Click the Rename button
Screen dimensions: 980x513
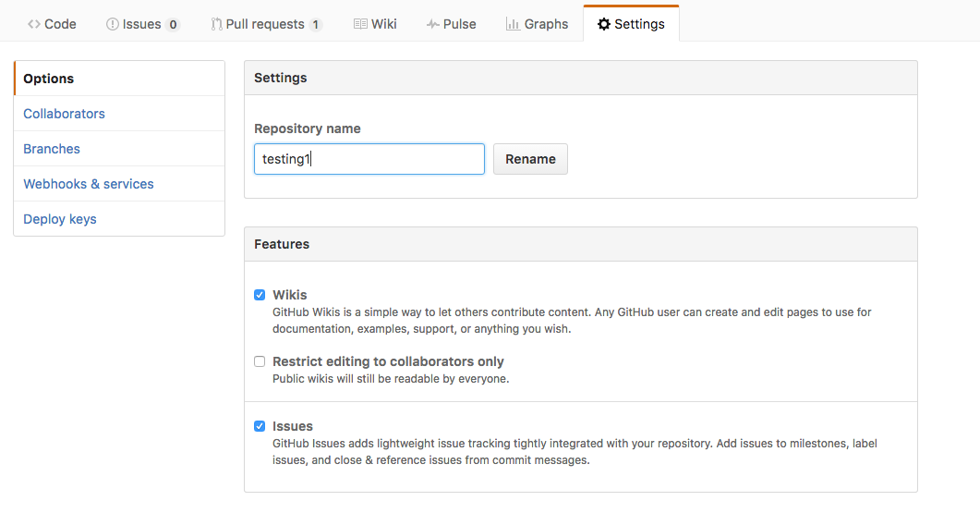[x=530, y=159]
